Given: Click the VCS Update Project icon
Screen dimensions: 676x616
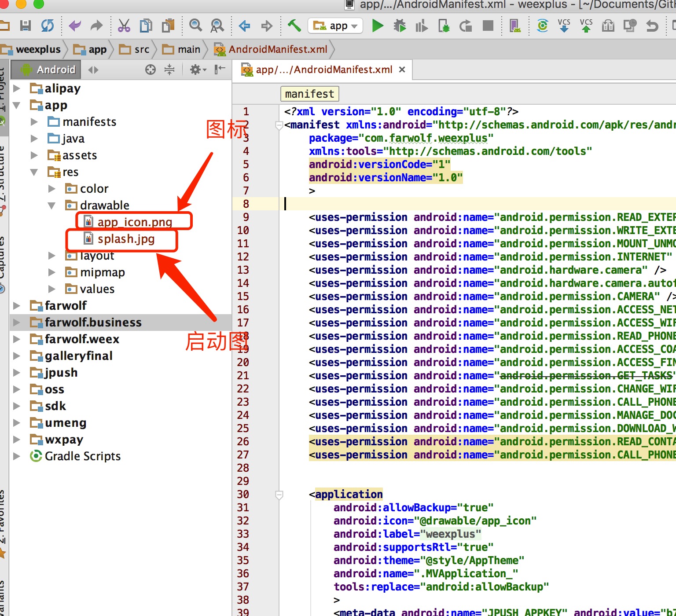Looking at the screenshot, I should tap(564, 26).
